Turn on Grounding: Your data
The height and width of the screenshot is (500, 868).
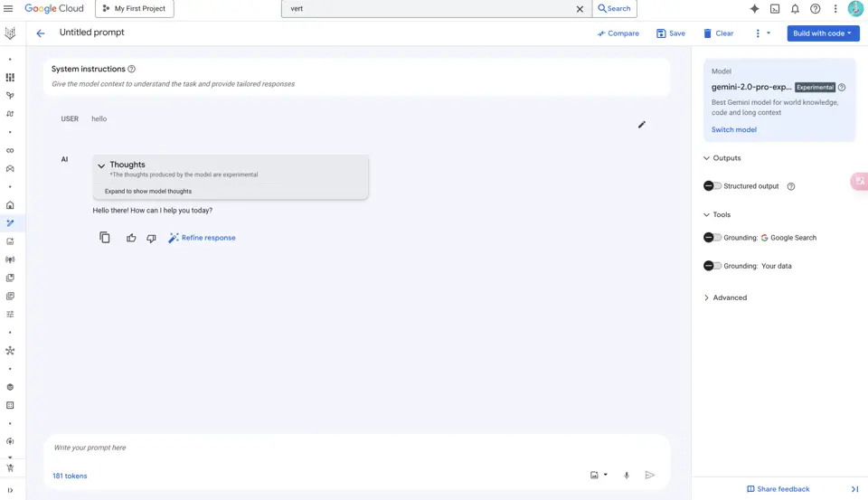(712, 266)
